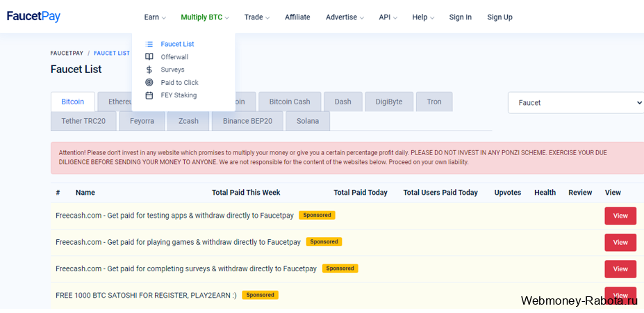Expand the Earn dropdown menu
Image resolution: width=644 pixels, height=313 pixels.
(155, 17)
